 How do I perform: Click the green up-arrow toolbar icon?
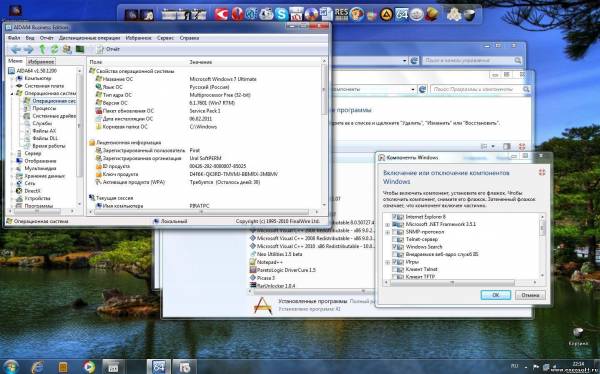tap(42, 49)
